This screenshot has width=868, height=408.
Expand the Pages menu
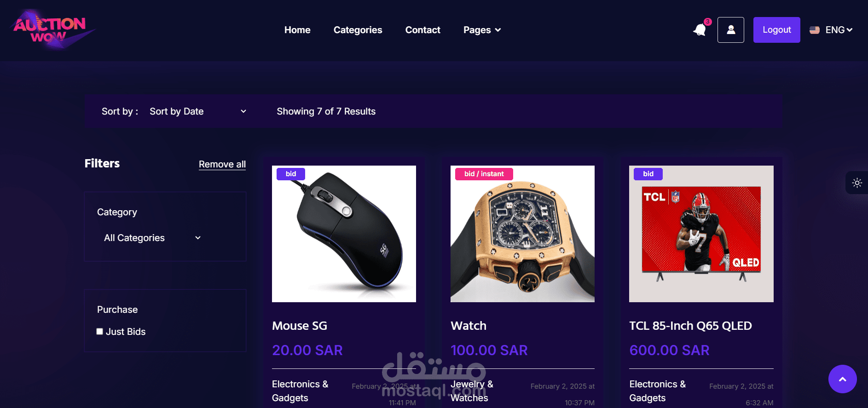[x=482, y=30]
